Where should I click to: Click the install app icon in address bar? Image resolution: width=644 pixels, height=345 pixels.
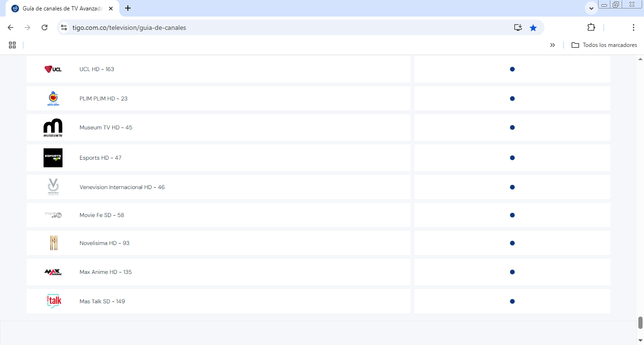pyautogui.click(x=518, y=27)
